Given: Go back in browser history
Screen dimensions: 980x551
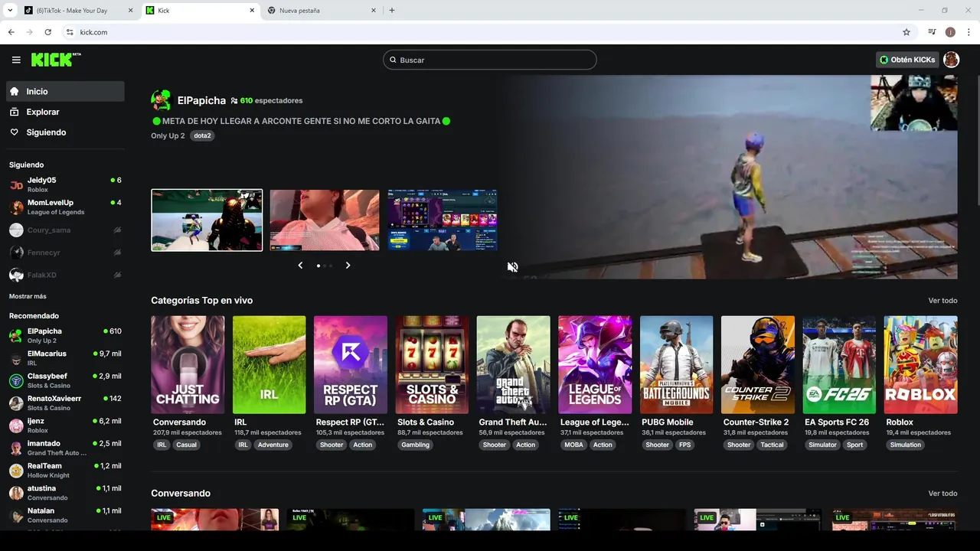Looking at the screenshot, I should click(x=11, y=32).
